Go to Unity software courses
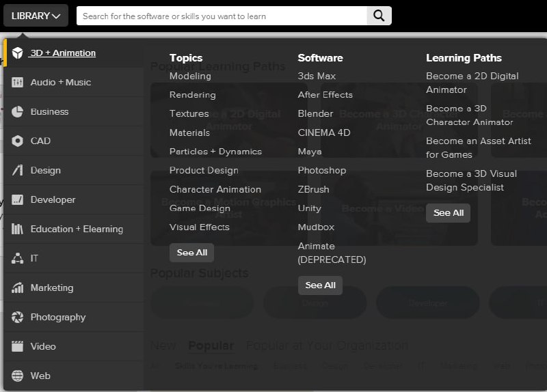The height and width of the screenshot is (392, 547). tap(310, 208)
